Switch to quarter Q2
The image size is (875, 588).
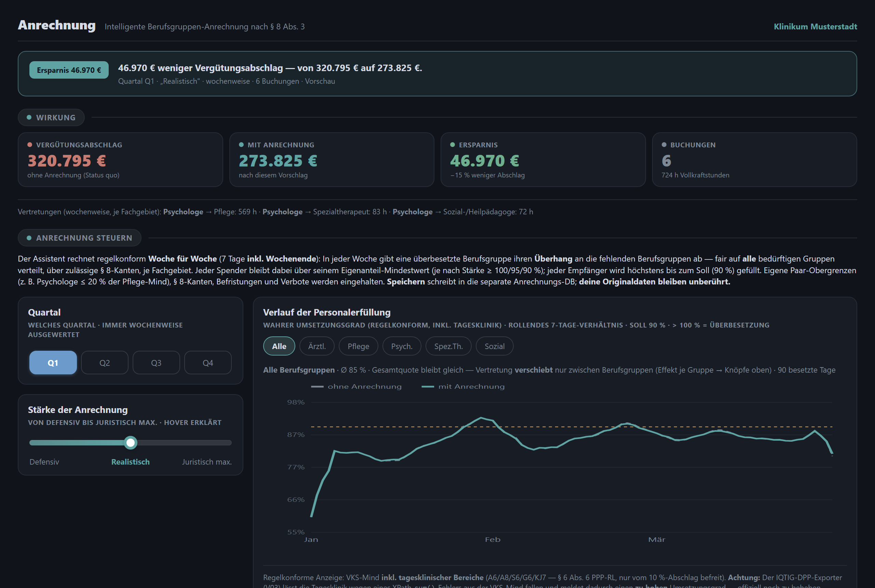(105, 363)
